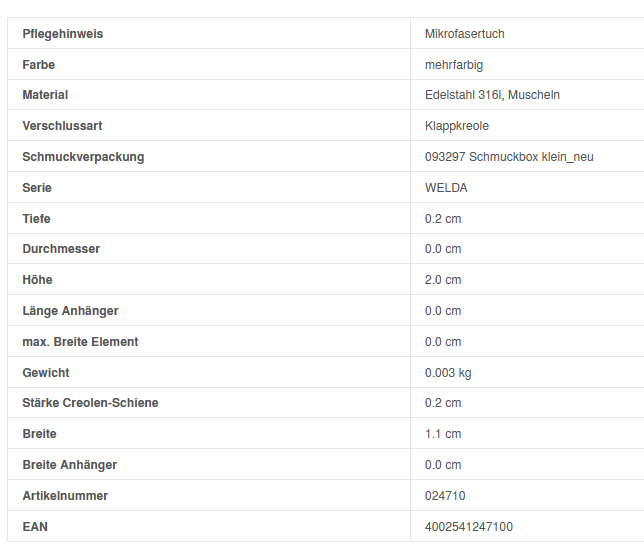Click the Klappkreole value
This screenshot has height=548, width=644.
tap(457, 126)
